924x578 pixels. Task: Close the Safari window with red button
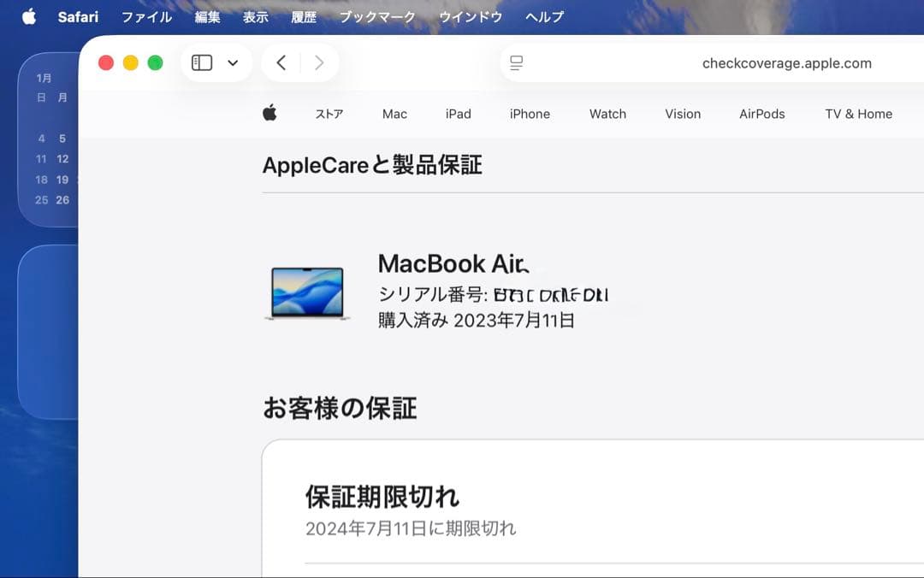tap(106, 63)
